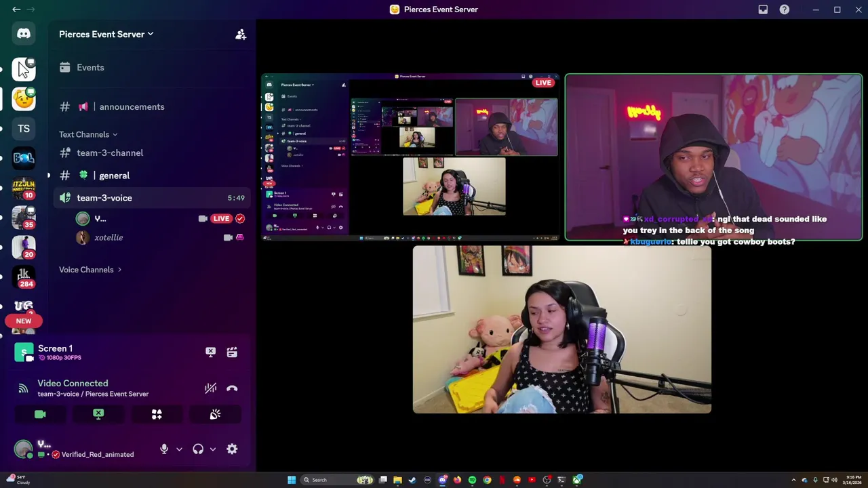This screenshot has height=488, width=868.
Task: Collapse the Text Channels category
Action: [x=88, y=134]
